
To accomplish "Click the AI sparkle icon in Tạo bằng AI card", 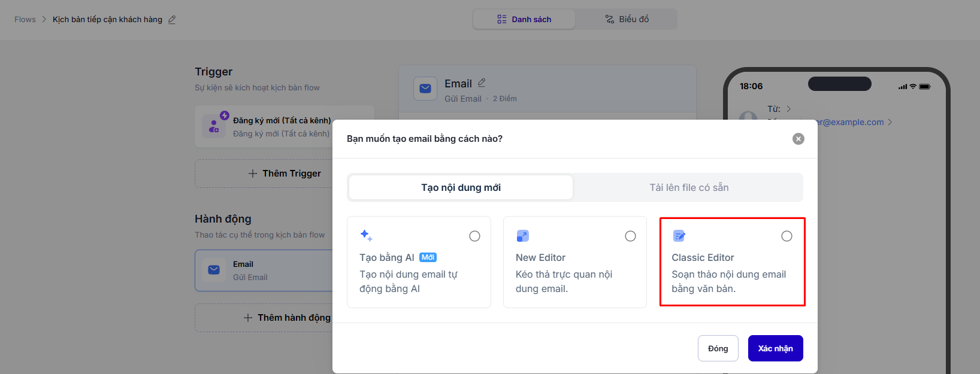I will (366, 236).
